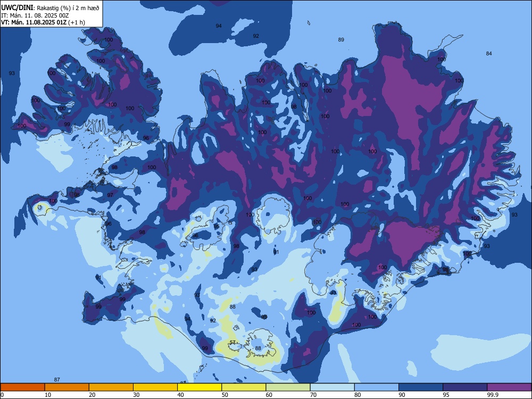The height and width of the screenshot is (399, 532).
Task: Click the "99.9" legend scale label
Action: tap(492, 395)
